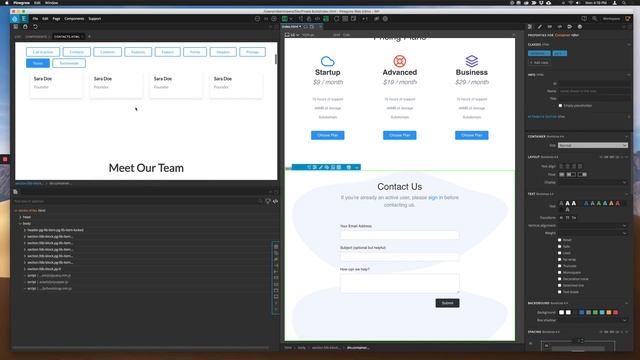Screen dimensions: 640x360
Task: Collapse the Classes section chevron
Action: coord(629,44)
